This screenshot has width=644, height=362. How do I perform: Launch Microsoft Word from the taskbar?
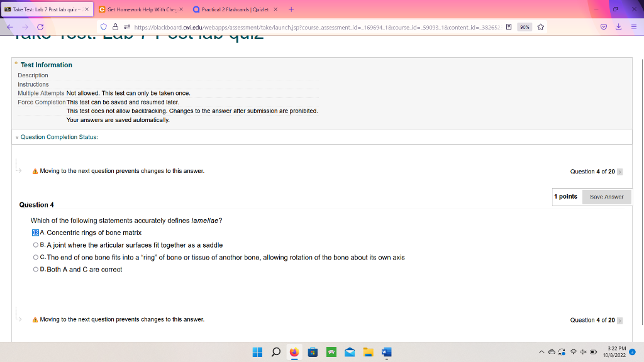386,352
